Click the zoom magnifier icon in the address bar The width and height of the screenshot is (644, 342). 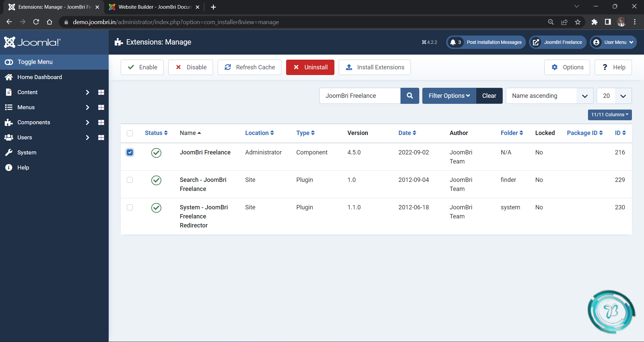(x=551, y=22)
